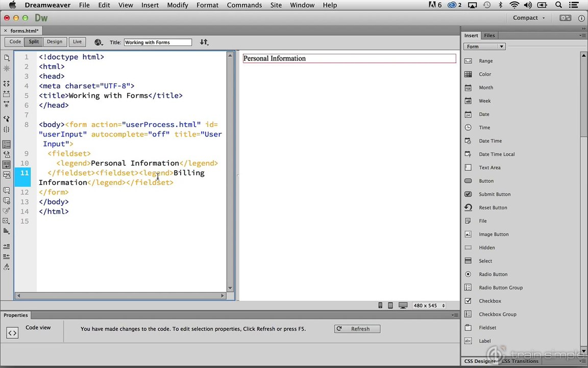
Task: Select tablet size device icon
Action: [x=390, y=305]
